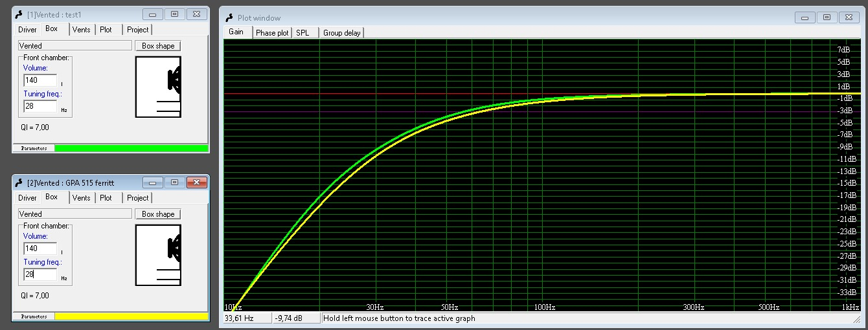The height and width of the screenshot is (330, 868).
Task: Select Gain tab in Plot window
Action: [x=236, y=32]
